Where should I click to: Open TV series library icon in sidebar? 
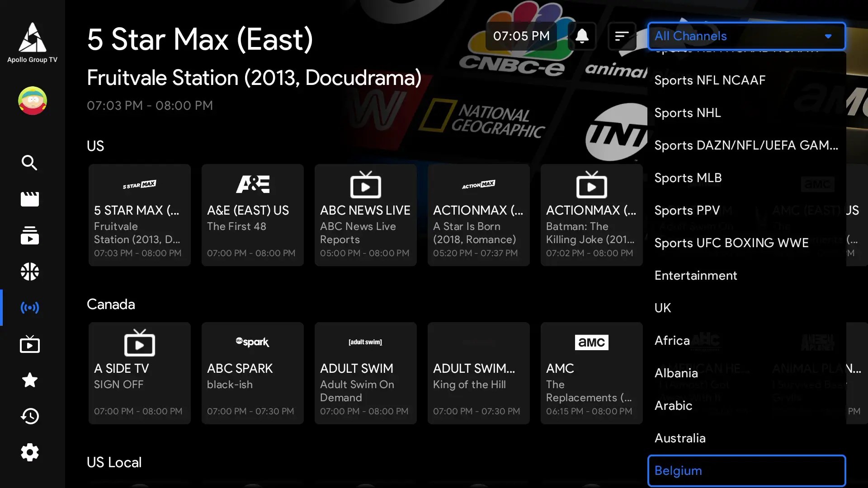(x=30, y=235)
